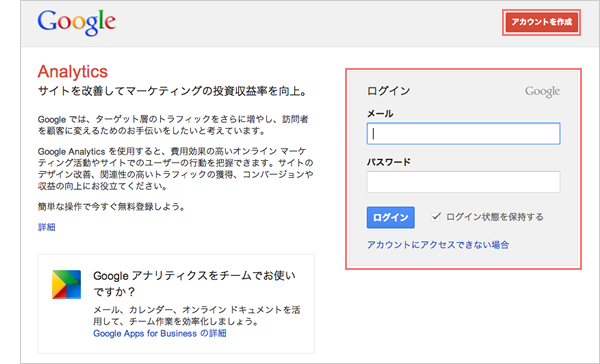600x364 pixels.
Task: Click the Google Apps colorful icon
Action: click(x=67, y=284)
